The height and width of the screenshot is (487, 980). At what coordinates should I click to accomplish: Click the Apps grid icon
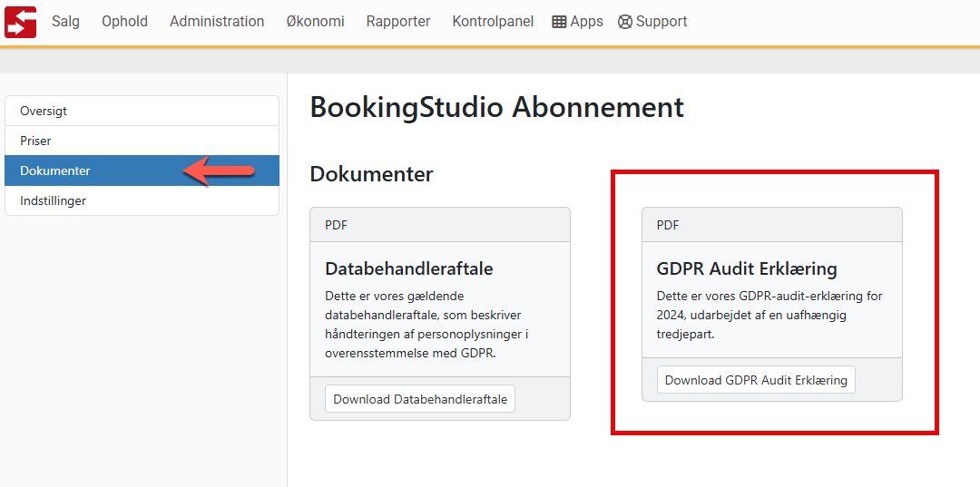pos(559,22)
